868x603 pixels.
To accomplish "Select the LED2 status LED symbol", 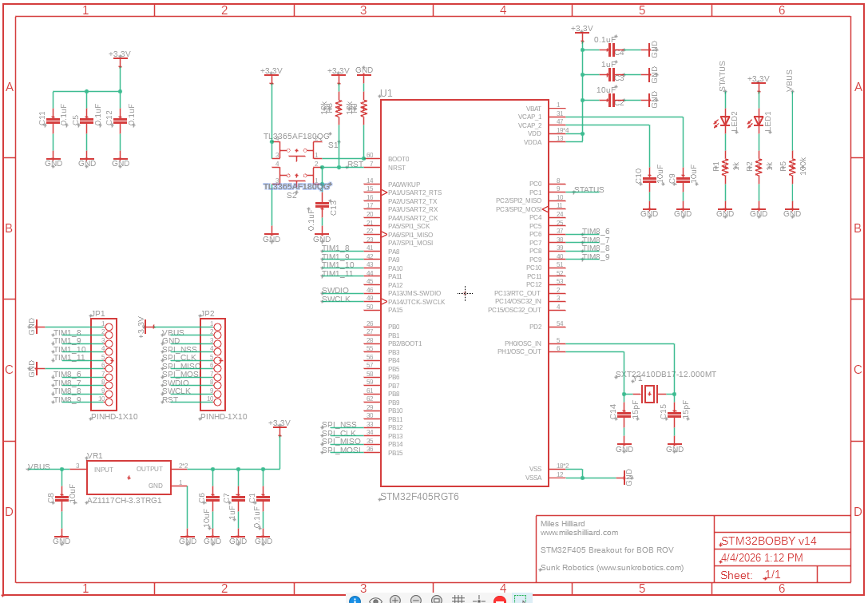I will point(725,121).
